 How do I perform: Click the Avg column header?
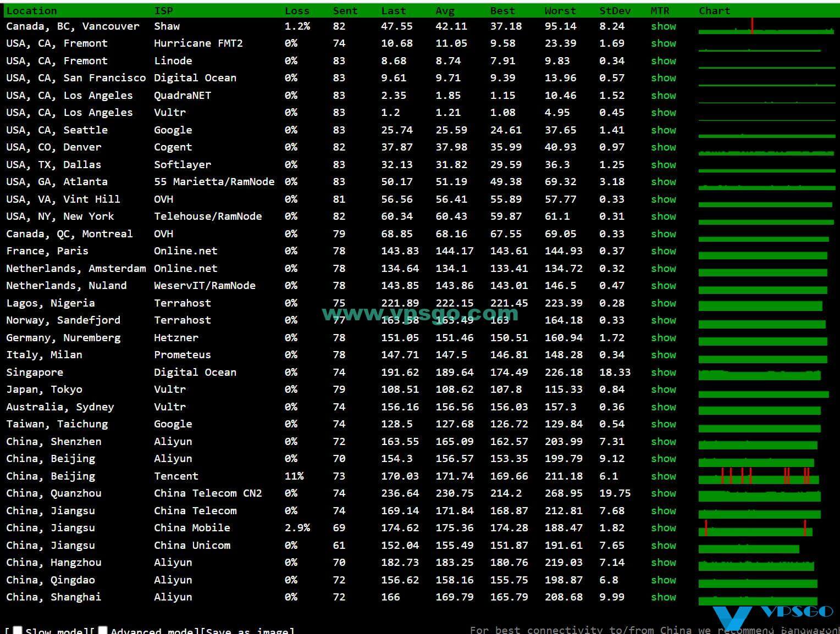point(445,10)
